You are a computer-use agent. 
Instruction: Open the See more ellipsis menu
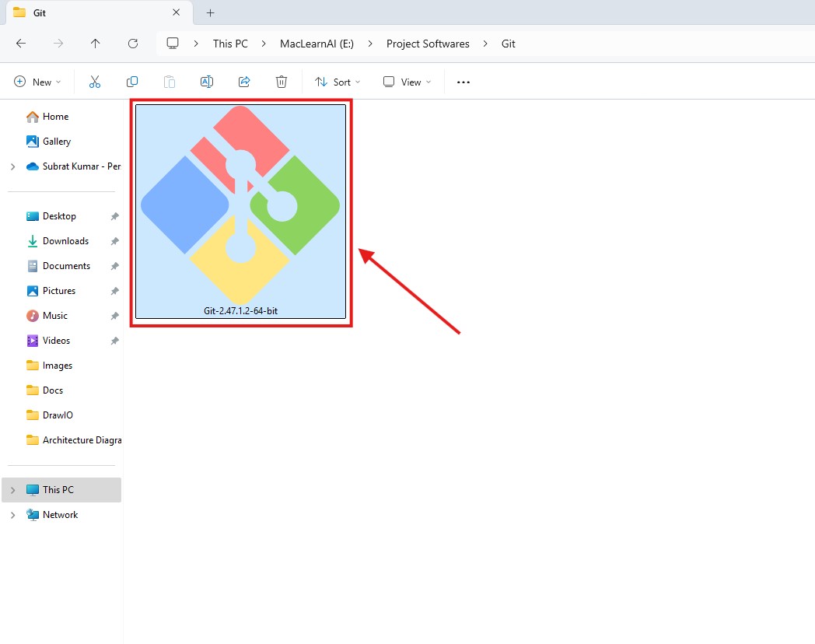(463, 82)
